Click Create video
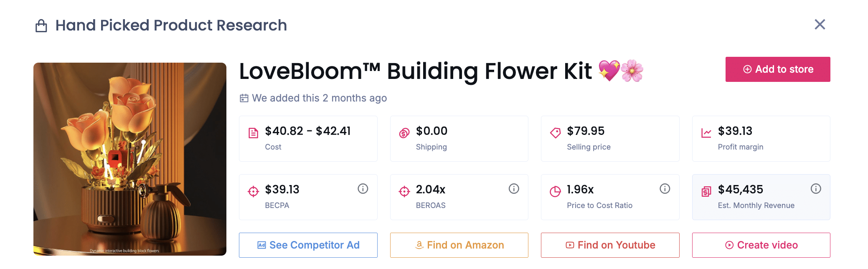The width and height of the screenshot is (868, 269). coord(761,245)
